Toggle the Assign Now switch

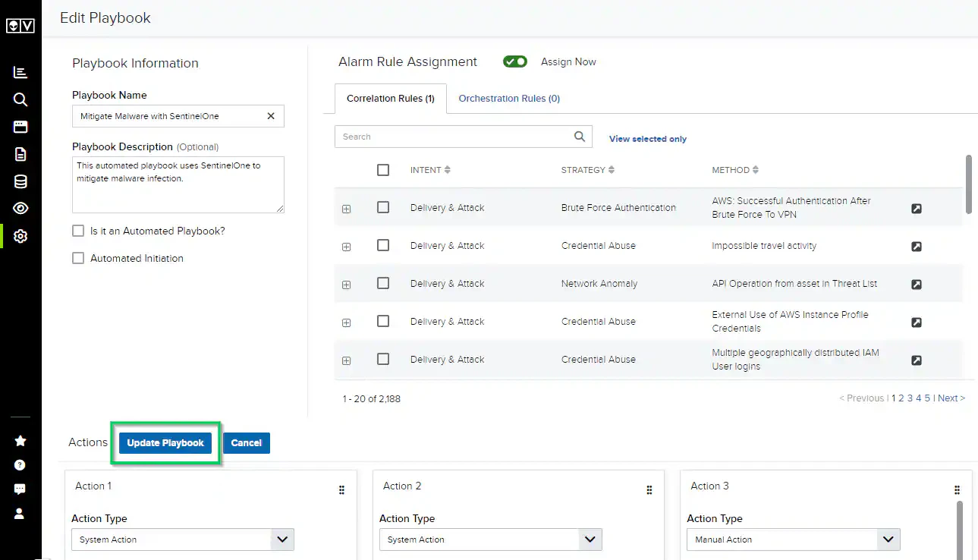515,61
